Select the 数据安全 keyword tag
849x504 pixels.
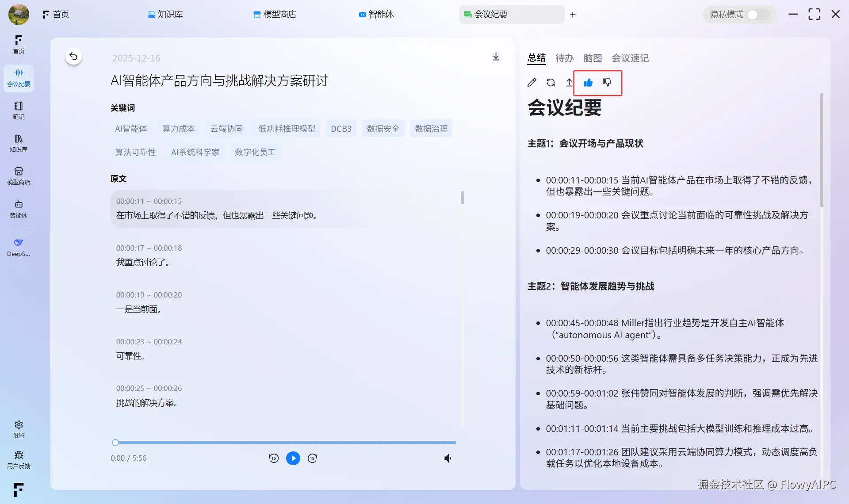(x=383, y=129)
